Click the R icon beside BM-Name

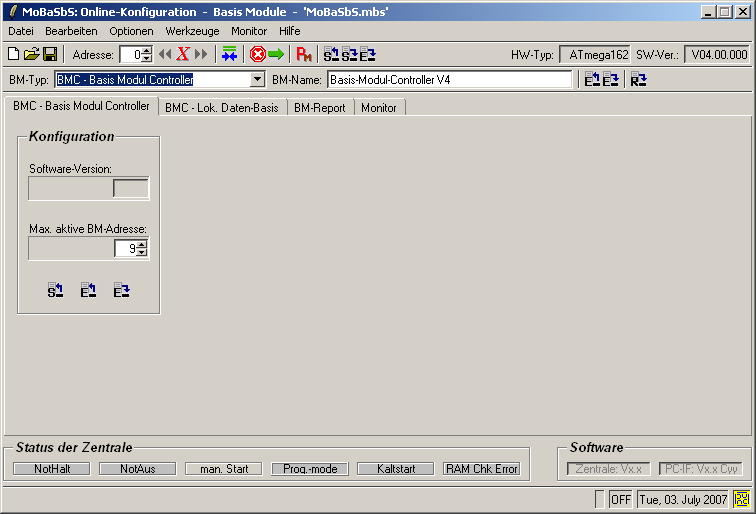[638, 79]
